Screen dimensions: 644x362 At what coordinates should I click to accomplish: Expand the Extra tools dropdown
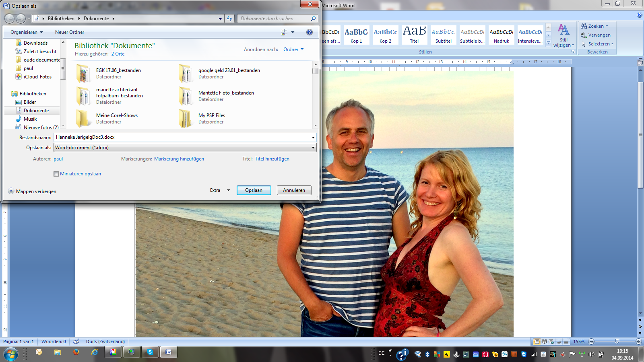219,190
